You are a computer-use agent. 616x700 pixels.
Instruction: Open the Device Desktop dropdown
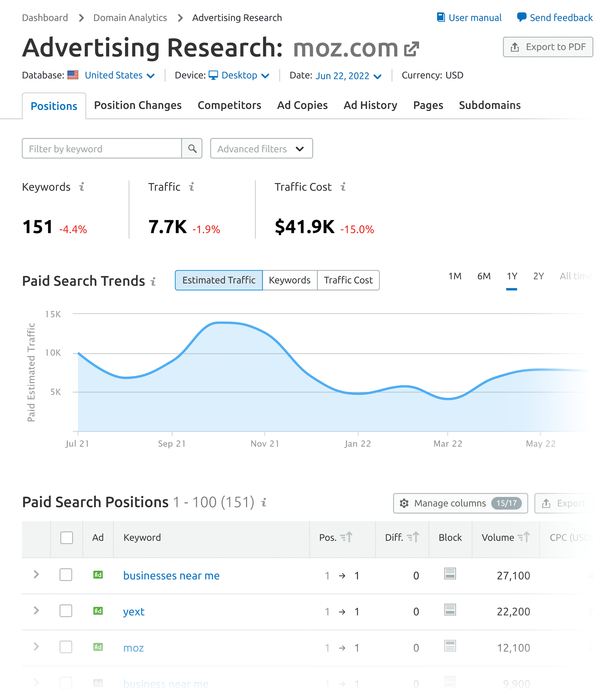pos(245,75)
